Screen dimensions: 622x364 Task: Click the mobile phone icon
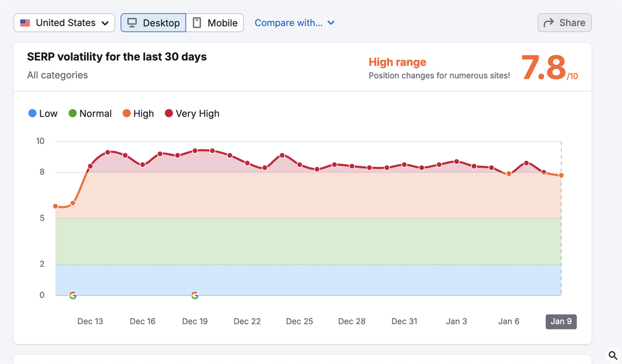tap(197, 23)
